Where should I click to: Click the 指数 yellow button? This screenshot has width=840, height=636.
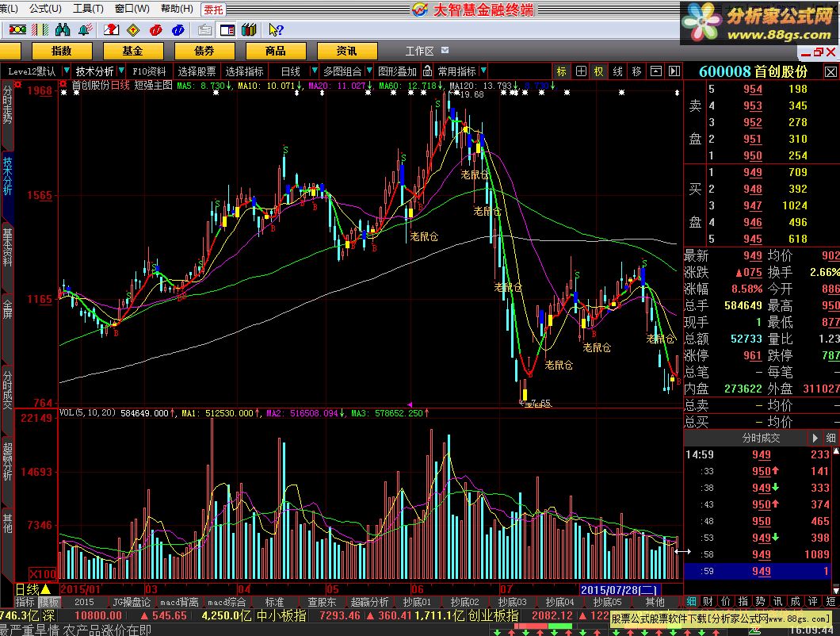click(x=62, y=51)
